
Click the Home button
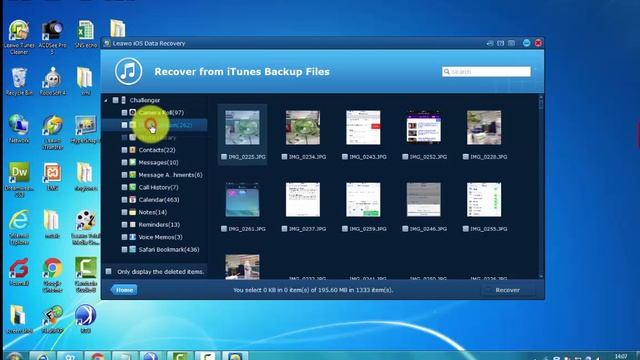pos(124,290)
